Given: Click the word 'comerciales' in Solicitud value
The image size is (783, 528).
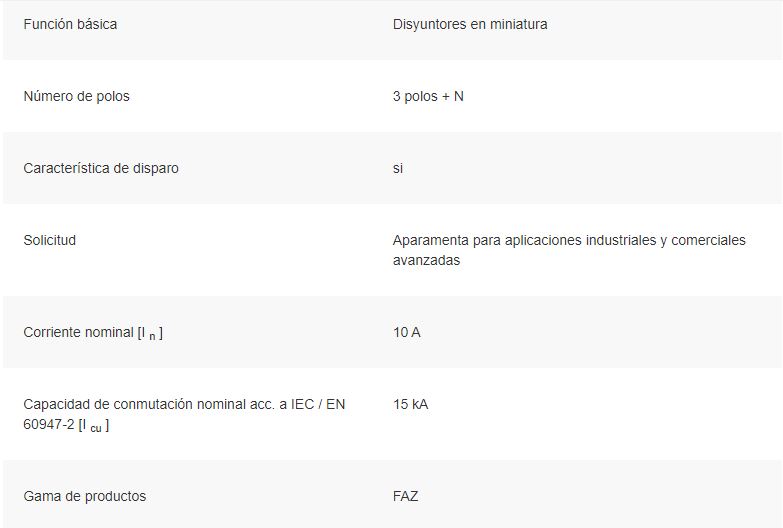Looking at the screenshot, I should pos(708,240).
